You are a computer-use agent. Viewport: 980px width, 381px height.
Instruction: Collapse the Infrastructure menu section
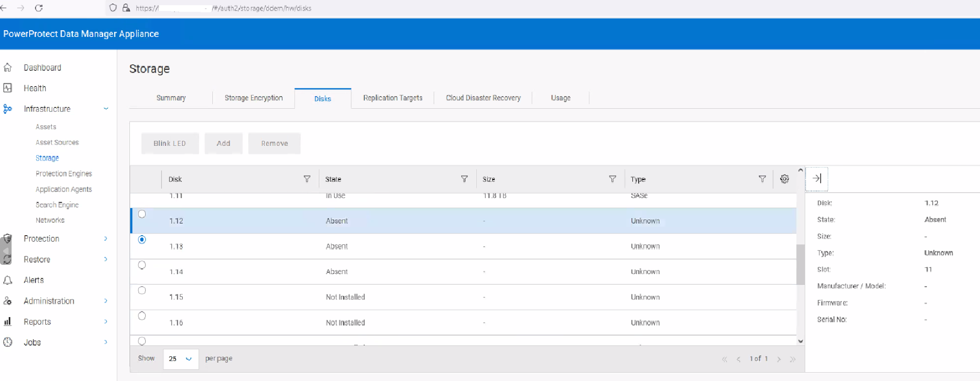(x=106, y=109)
